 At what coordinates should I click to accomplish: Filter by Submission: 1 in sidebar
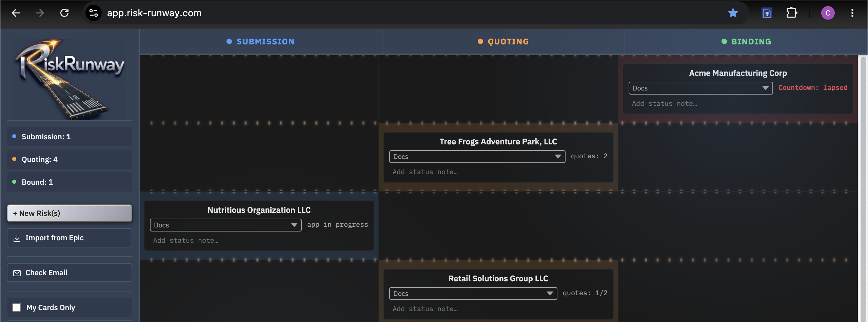pyautogui.click(x=70, y=137)
